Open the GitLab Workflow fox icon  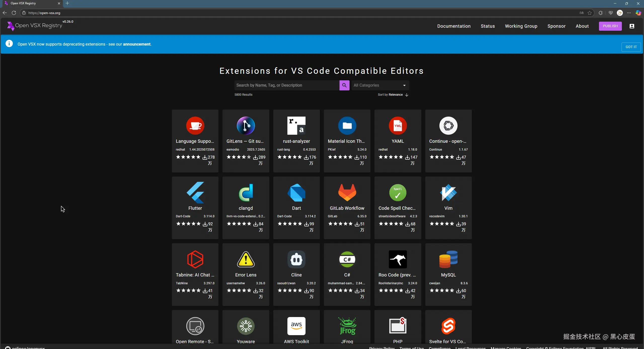tap(347, 193)
